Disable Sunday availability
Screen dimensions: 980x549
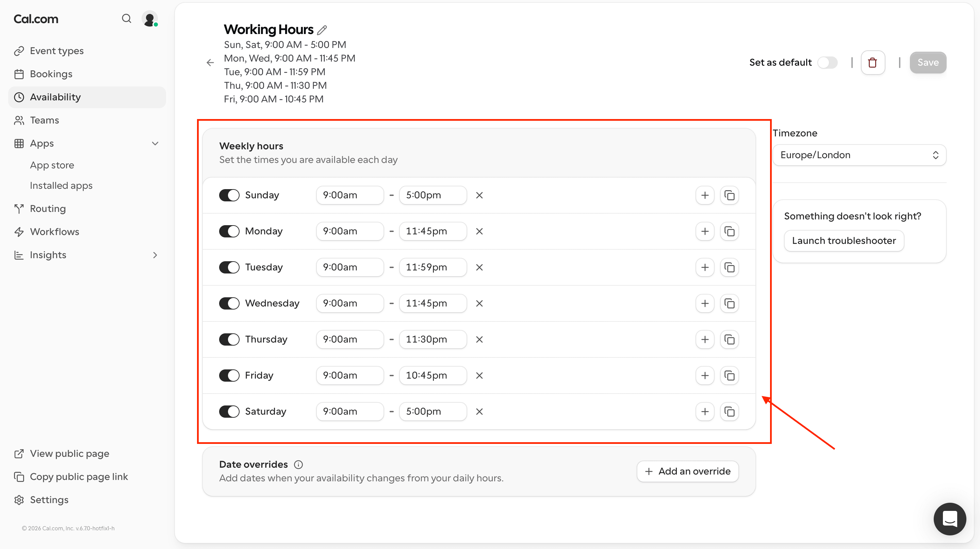(x=229, y=195)
